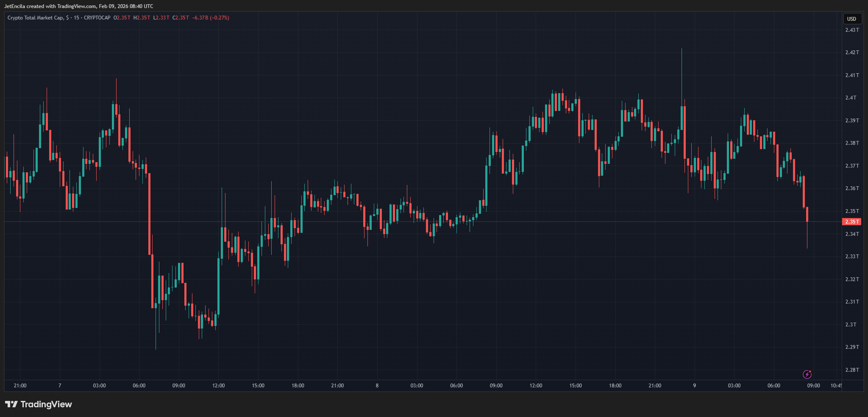868x417 pixels.
Task: Click the 10:45 time axis label
Action: pos(836,386)
